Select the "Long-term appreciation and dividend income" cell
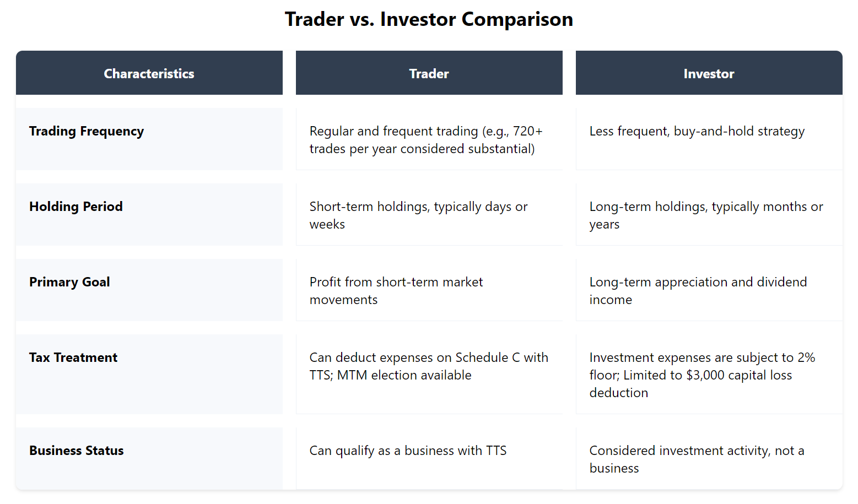Viewport: 858px width, 504px height. 698,291
